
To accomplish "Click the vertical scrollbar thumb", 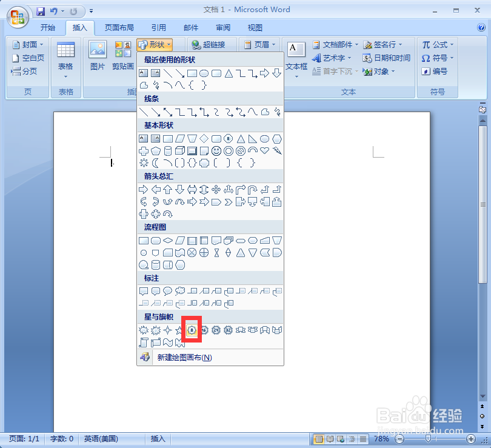I will click(x=483, y=204).
